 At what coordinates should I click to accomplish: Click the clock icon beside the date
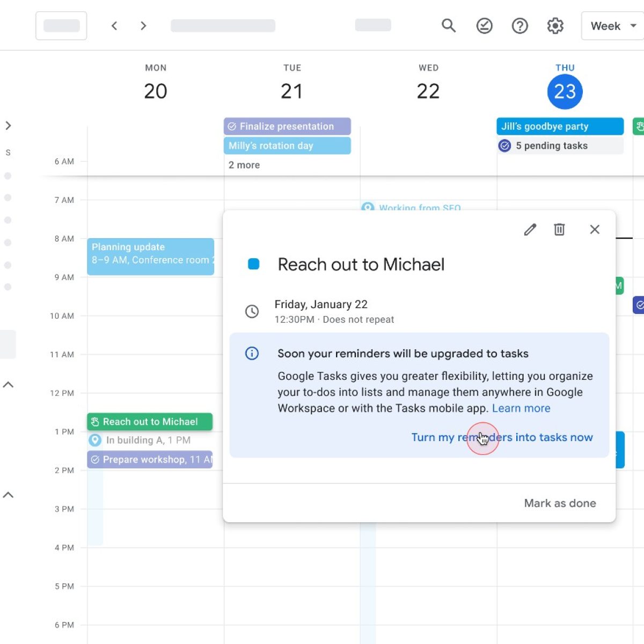252,311
